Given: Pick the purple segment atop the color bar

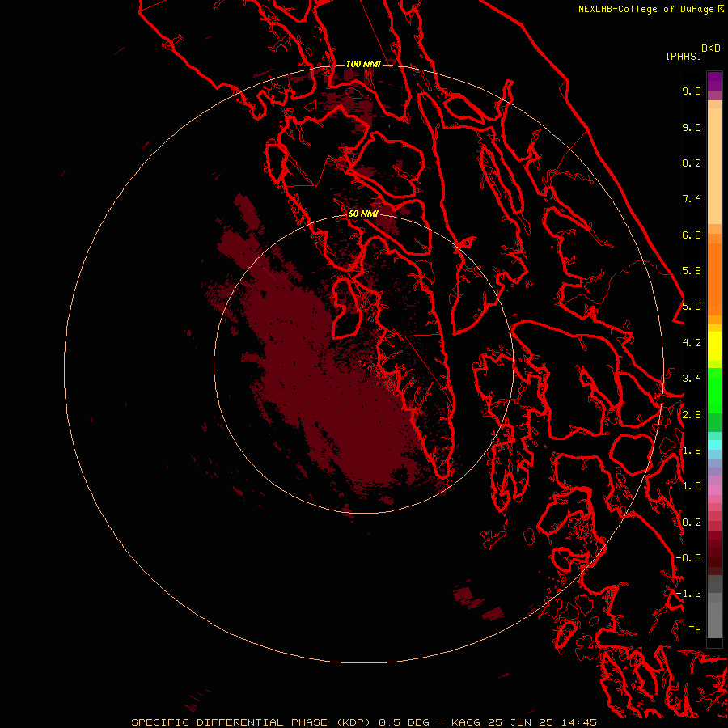Looking at the screenshot, I should point(714,81).
